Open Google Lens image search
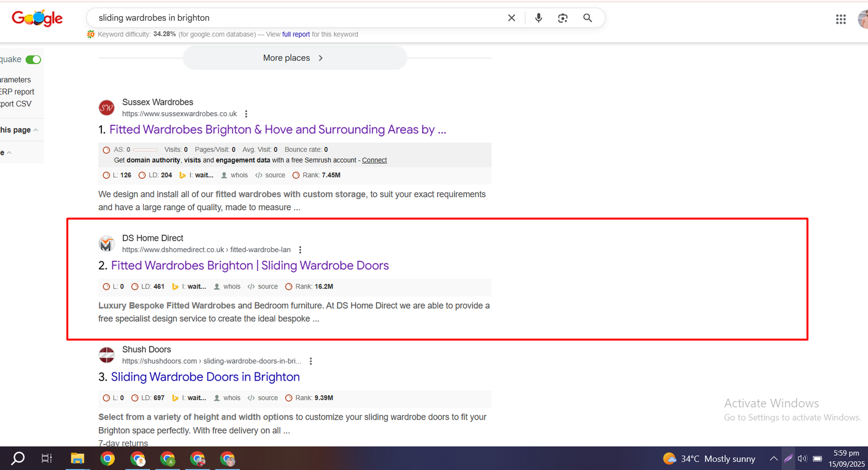The width and height of the screenshot is (868, 470). tap(563, 18)
